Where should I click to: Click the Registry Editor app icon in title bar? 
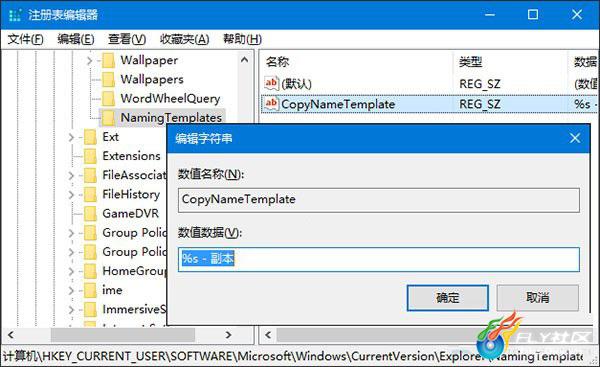pyautogui.click(x=15, y=15)
